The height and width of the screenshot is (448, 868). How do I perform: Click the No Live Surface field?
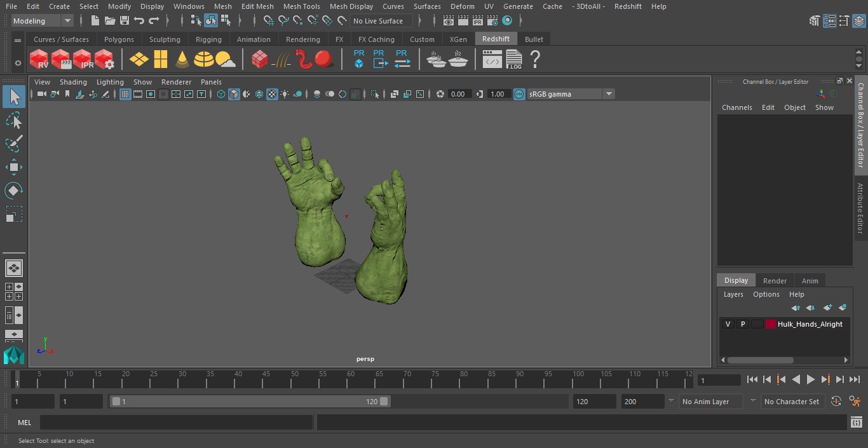[381, 21]
